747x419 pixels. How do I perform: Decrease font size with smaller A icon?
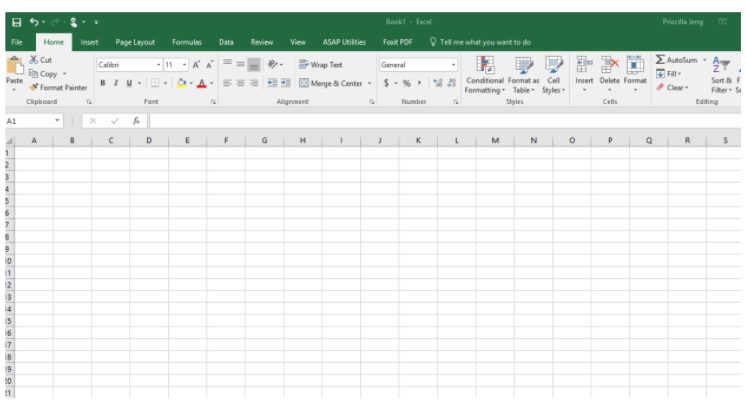[x=209, y=65]
